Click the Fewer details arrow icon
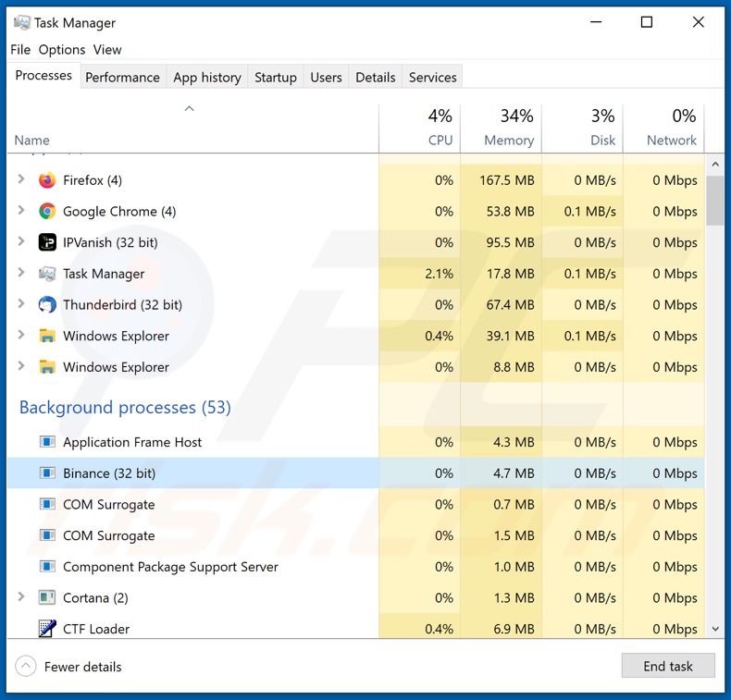 point(26,667)
